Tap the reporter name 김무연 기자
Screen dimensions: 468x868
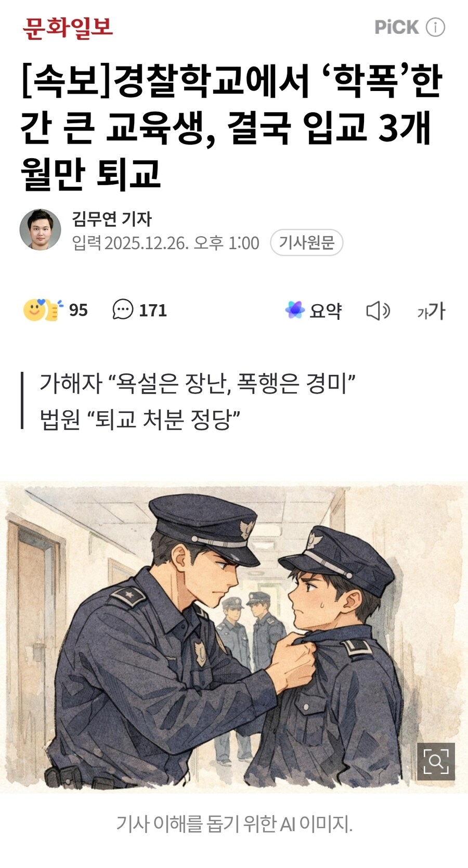(x=112, y=219)
